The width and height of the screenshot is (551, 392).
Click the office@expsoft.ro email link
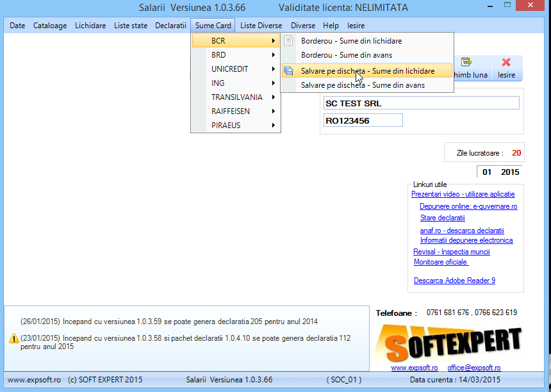[x=473, y=368]
